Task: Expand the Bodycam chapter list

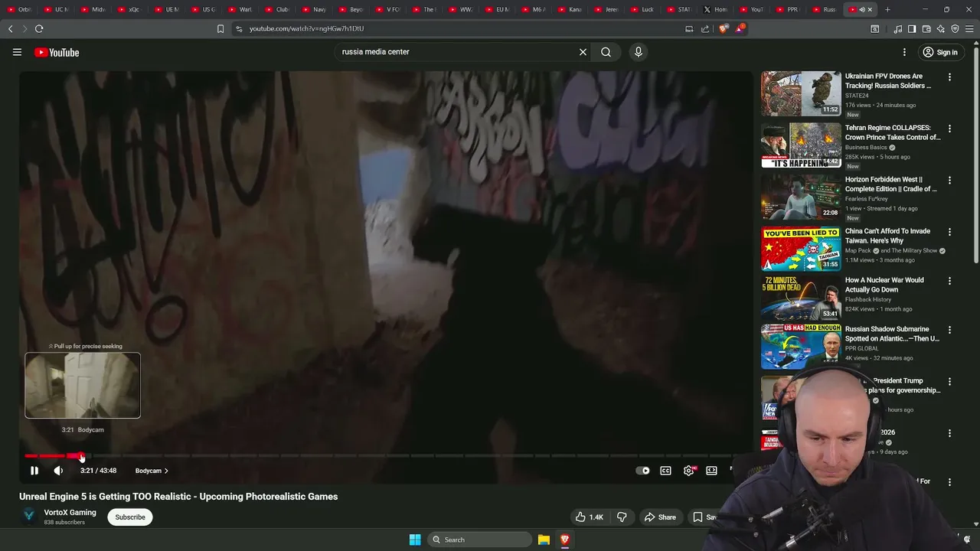Action: tap(152, 471)
